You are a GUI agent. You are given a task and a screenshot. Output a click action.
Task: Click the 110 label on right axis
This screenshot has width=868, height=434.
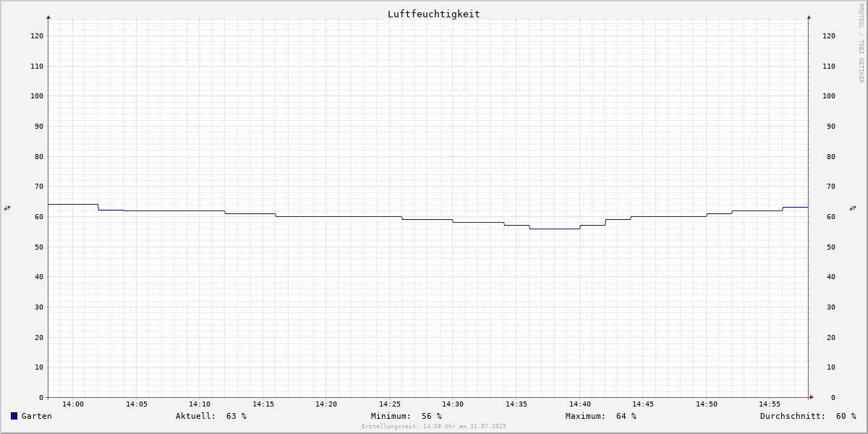tap(829, 67)
